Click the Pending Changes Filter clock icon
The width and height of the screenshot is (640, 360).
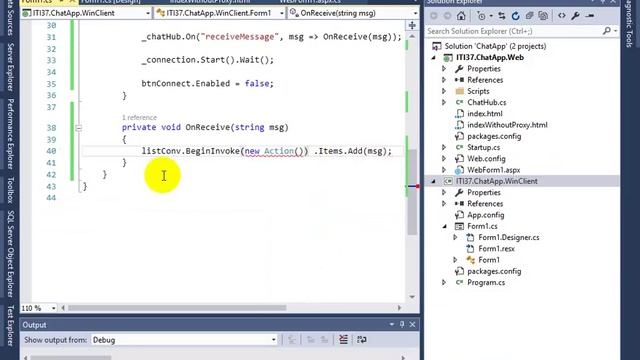[481, 16]
